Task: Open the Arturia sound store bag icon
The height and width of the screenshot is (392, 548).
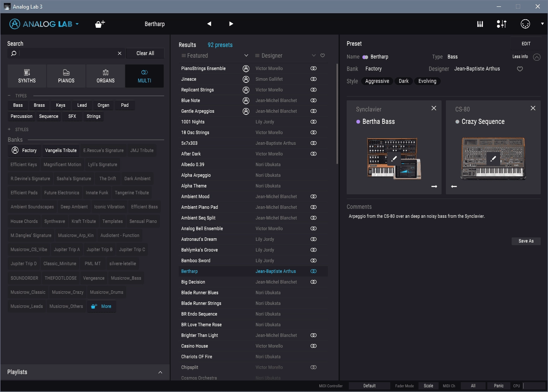Action: (x=100, y=24)
